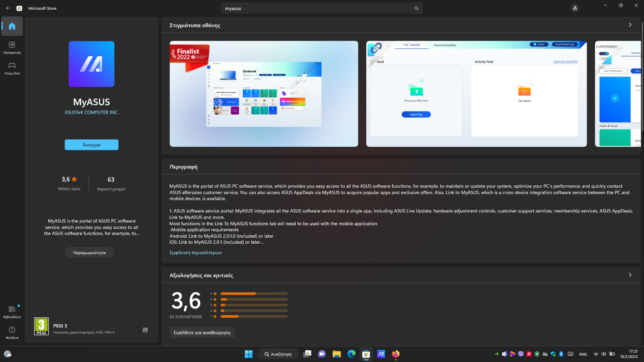644x362 pixels.
Task: Open the Finalist 2022 screenshot thumbnail
Action: [x=264, y=94]
